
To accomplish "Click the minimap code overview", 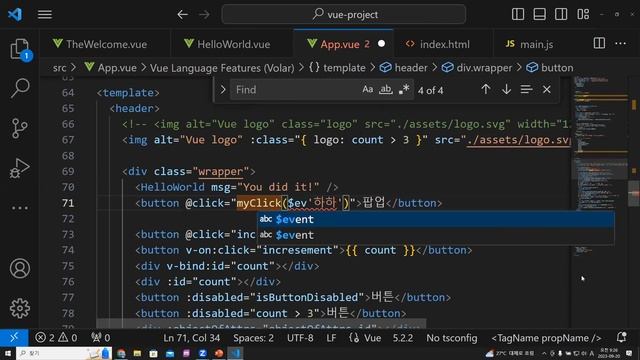I will 600,167.
